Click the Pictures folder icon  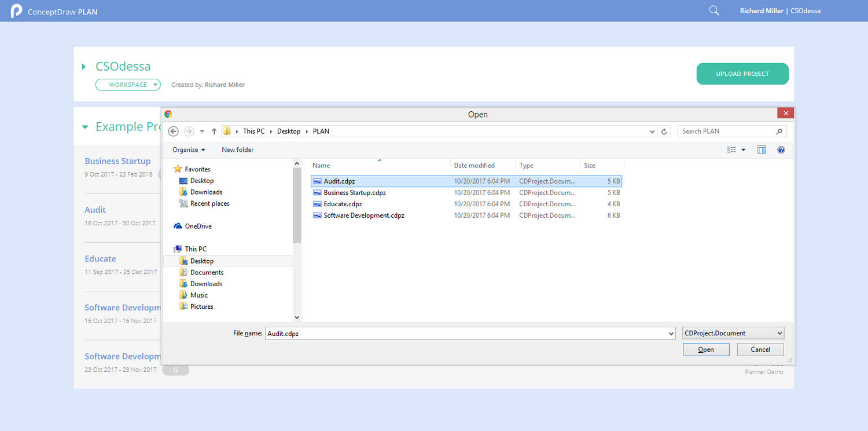[x=183, y=307]
